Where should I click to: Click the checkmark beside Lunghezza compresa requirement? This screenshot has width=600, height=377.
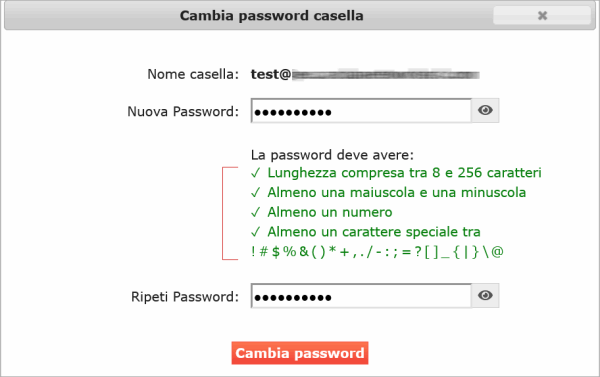(256, 173)
